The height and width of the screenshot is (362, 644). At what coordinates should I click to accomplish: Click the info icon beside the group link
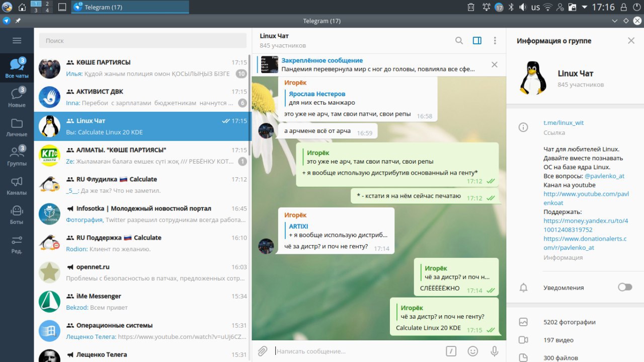click(523, 127)
